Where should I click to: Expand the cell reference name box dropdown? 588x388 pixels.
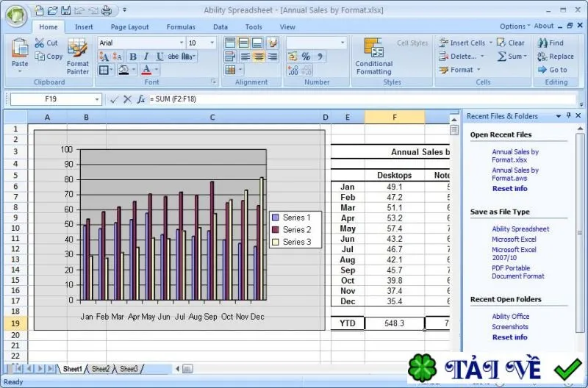tap(97, 99)
